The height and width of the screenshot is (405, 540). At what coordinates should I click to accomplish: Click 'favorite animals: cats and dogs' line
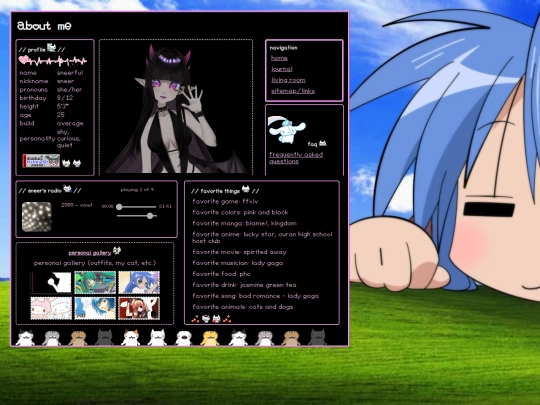point(243,307)
